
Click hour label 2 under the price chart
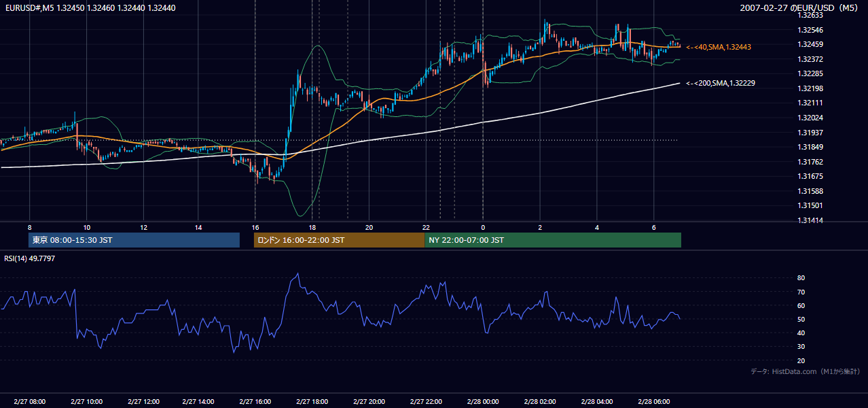(540, 227)
